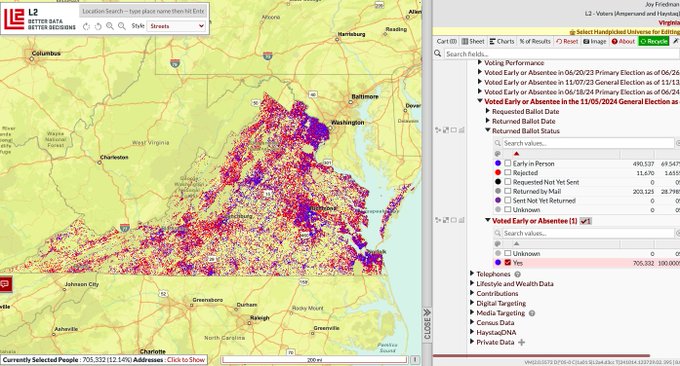Click the help icon beside Telephones
This screenshot has width=680, height=366.
517,274
